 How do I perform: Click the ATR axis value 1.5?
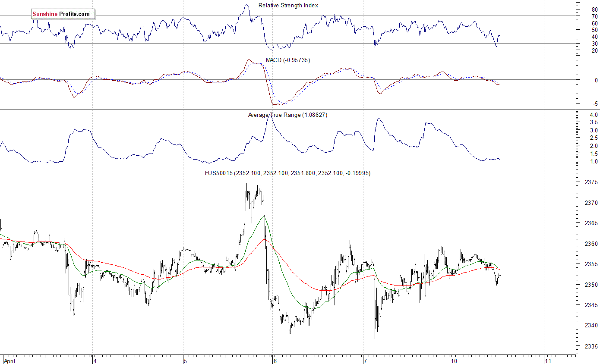[594, 154]
